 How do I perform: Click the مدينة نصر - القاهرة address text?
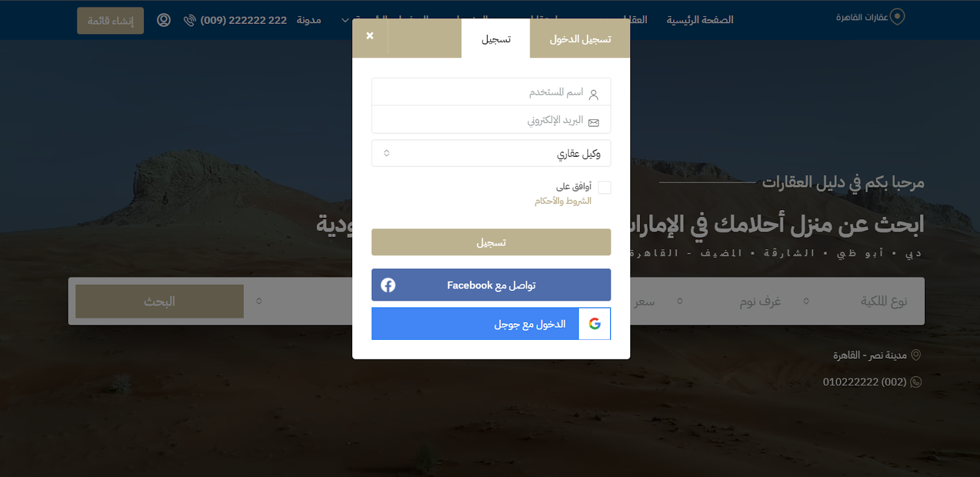(x=870, y=355)
